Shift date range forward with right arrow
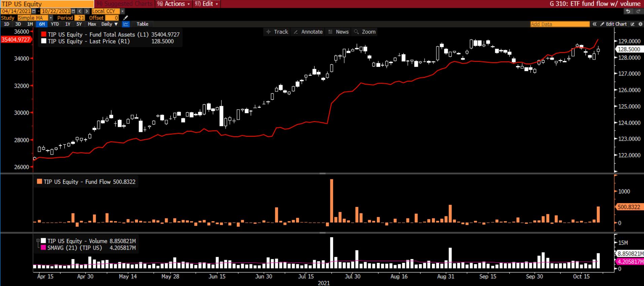 click(x=86, y=11)
